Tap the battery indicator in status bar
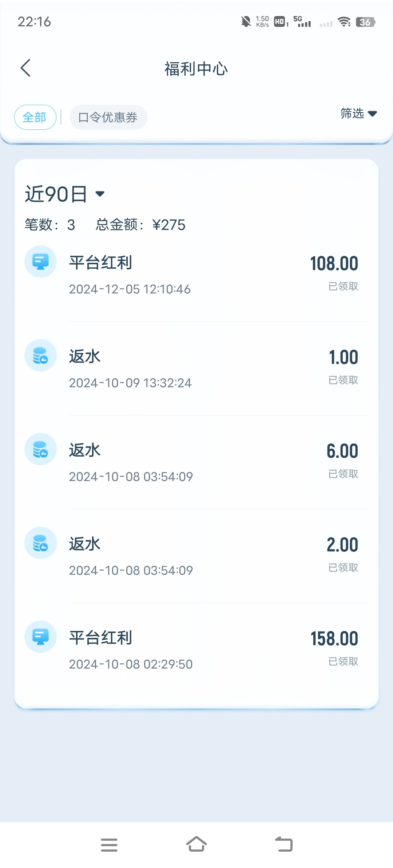 [x=365, y=22]
